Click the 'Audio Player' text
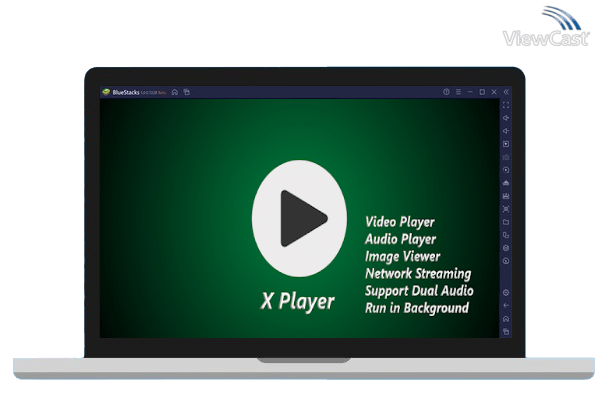The height and width of the screenshot is (414, 602). click(x=400, y=239)
